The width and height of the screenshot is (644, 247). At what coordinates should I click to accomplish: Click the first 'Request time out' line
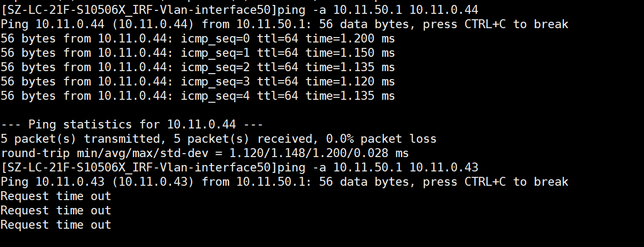click(x=56, y=196)
